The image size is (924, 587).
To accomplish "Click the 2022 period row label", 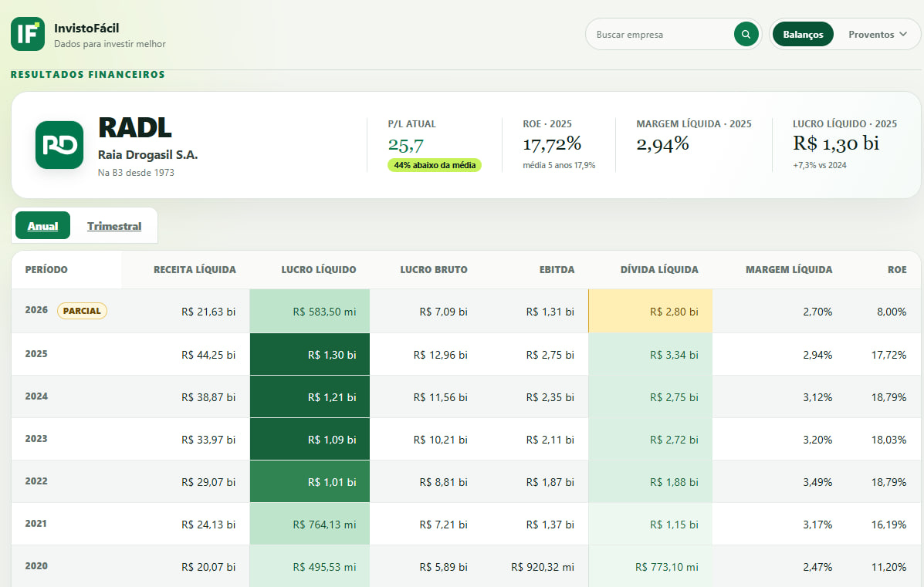I will coord(36,481).
